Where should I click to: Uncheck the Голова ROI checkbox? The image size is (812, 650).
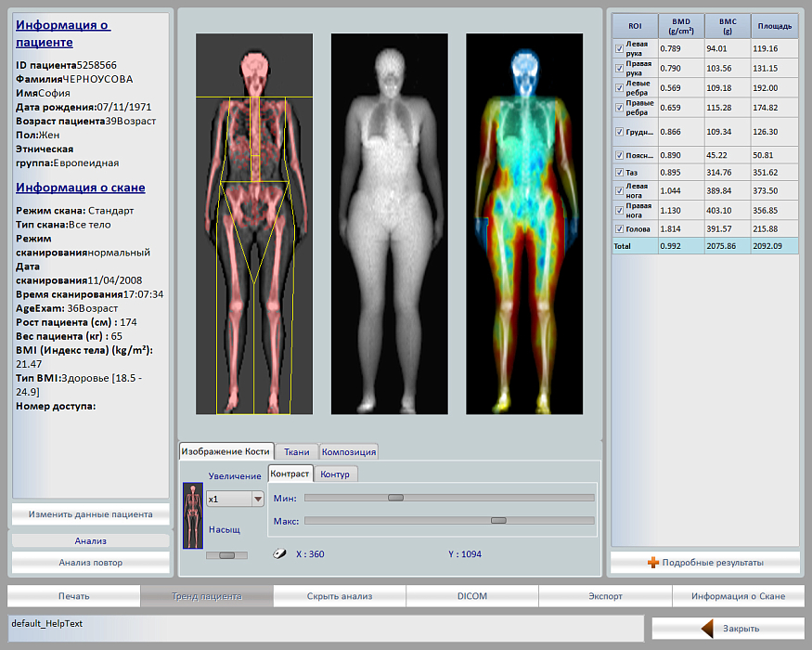coord(619,228)
